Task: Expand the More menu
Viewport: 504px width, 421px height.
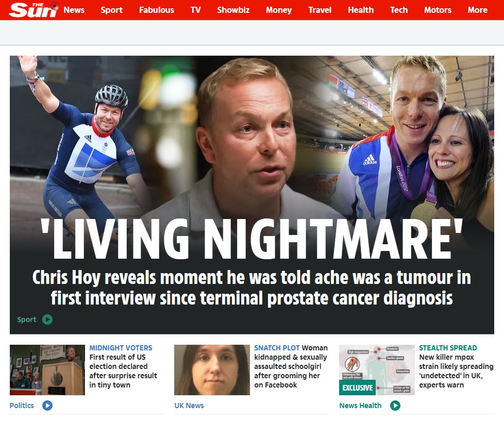Action: (477, 10)
